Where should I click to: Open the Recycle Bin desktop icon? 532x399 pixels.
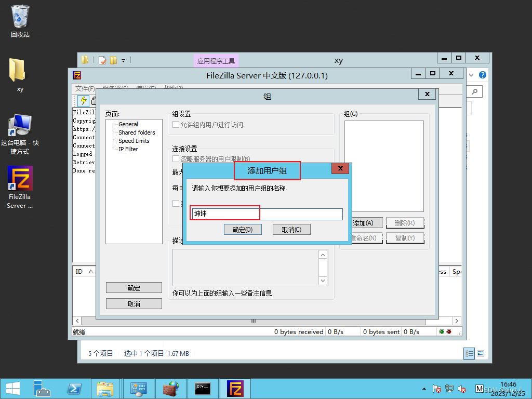point(20,21)
